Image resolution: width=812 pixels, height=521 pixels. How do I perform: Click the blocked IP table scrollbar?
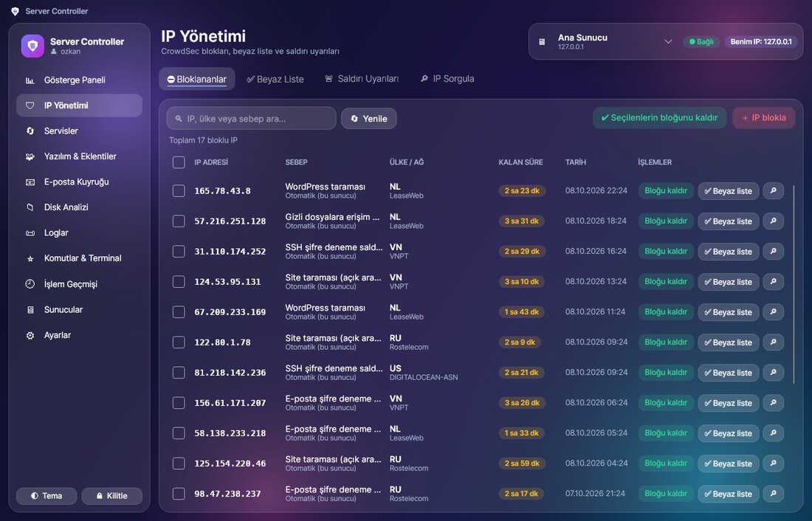[x=794, y=284]
